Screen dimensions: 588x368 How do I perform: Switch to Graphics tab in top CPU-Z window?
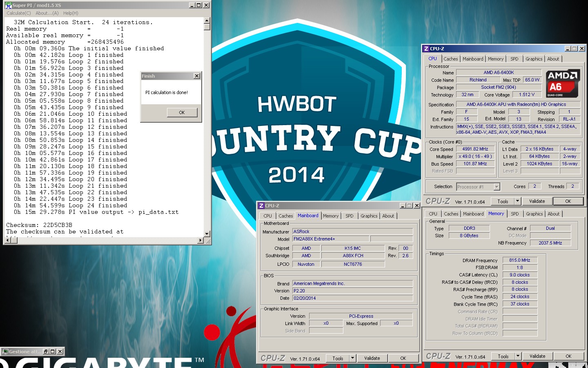(x=534, y=59)
